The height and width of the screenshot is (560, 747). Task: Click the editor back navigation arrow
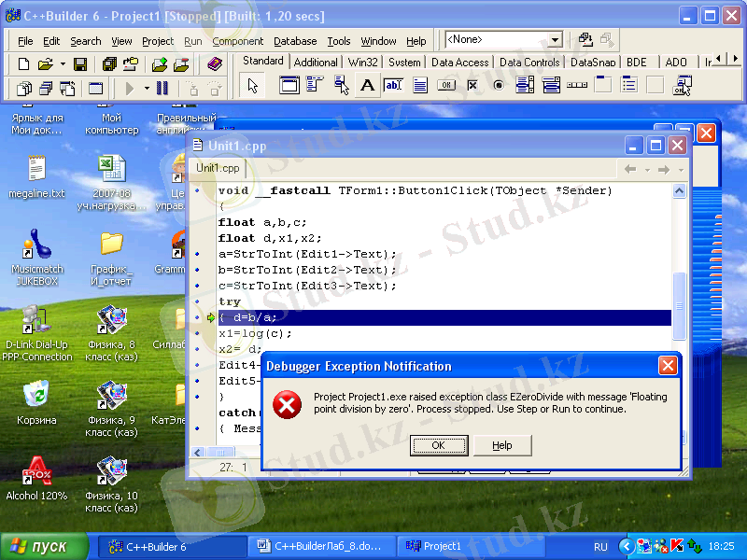coord(630,170)
